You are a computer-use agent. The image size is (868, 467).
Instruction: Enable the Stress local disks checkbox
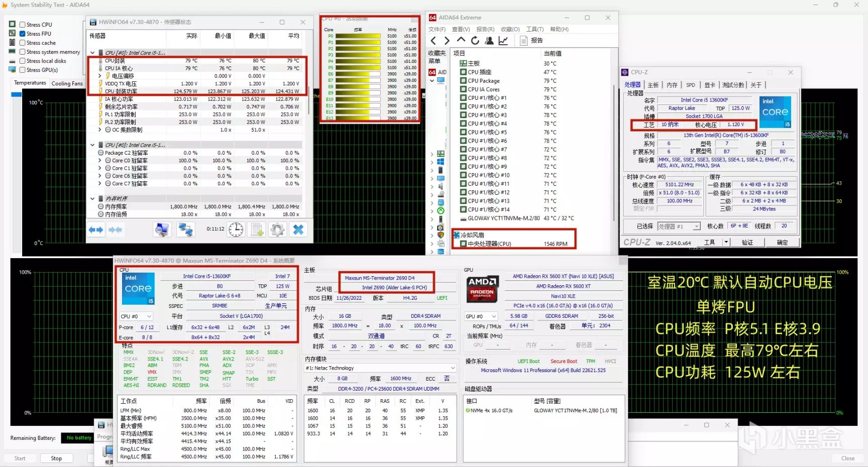coord(22,61)
